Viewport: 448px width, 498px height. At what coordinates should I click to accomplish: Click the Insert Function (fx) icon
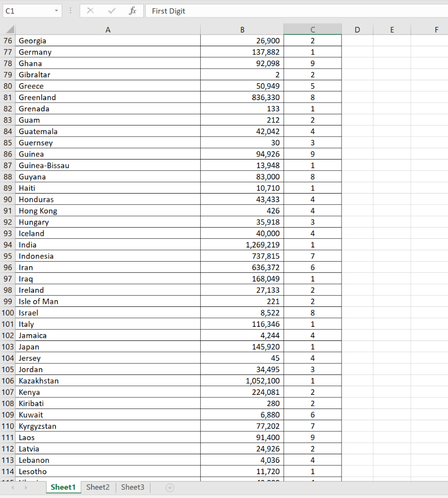[133, 11]
